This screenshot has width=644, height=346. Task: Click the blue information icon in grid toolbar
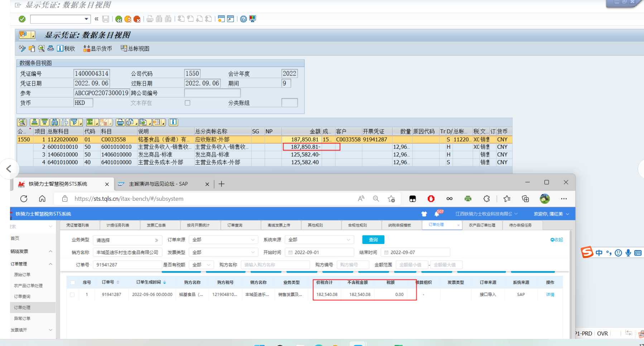point(173,122)
